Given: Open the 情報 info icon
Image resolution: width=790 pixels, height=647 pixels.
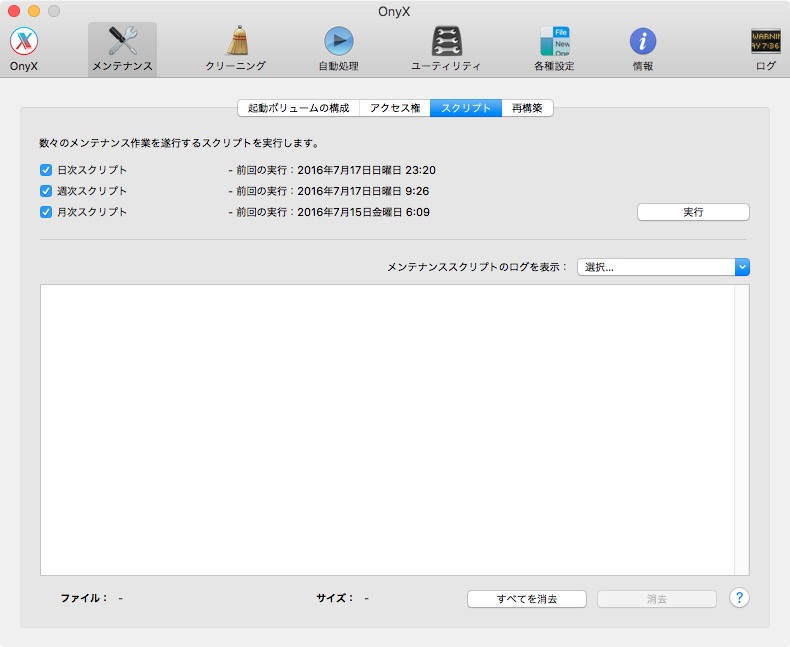Looking at the screenshot, I should tap(643, 49).
